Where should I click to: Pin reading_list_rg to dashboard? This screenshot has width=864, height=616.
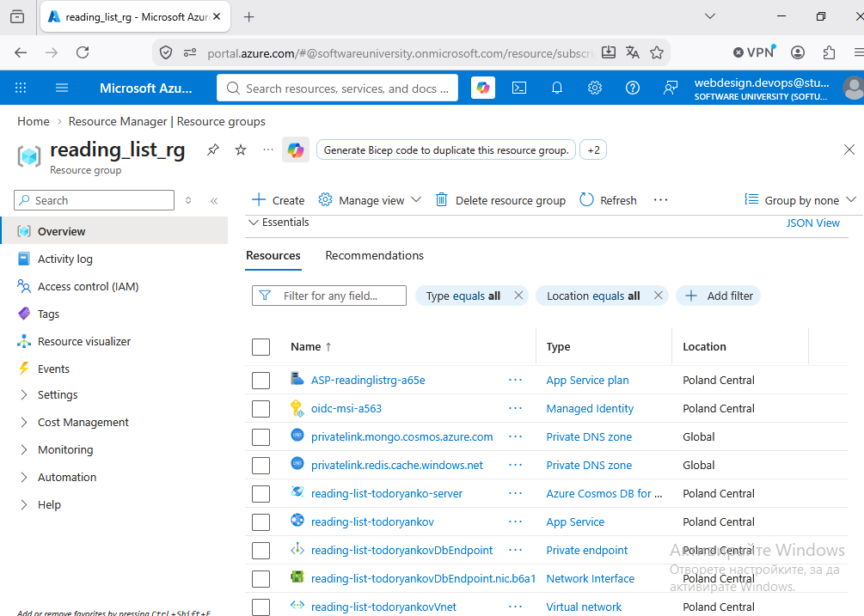click(x=212, y=149)
